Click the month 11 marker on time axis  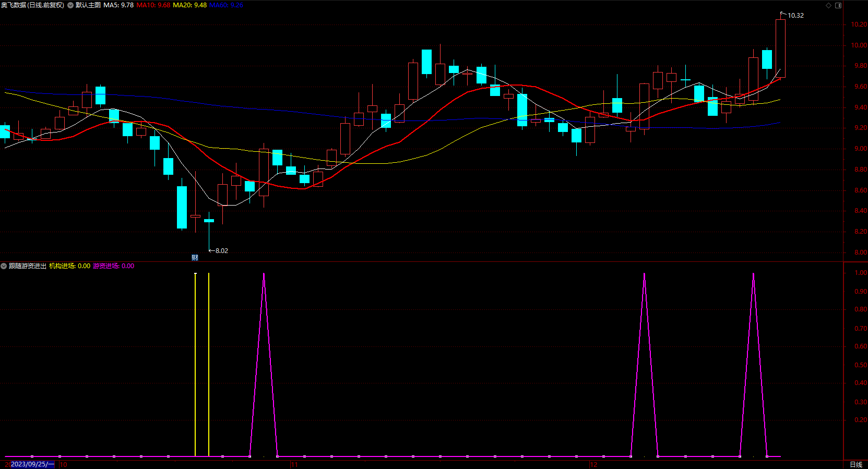(x=294, y=464)
